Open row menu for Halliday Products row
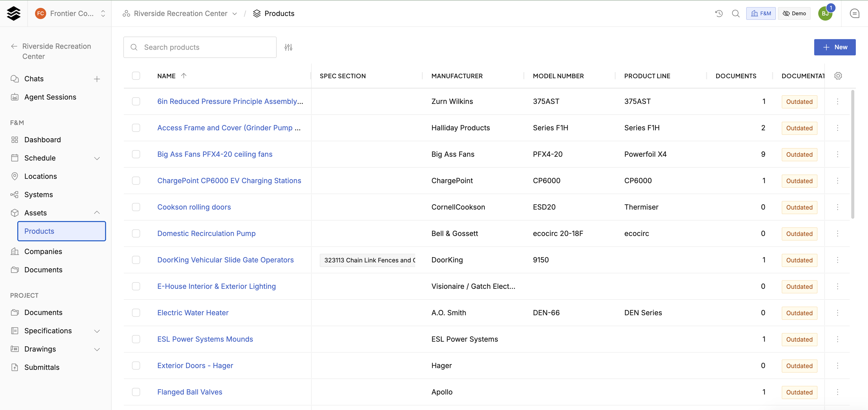The width and height of the screenshot is (868, 410). click(837, 128)
